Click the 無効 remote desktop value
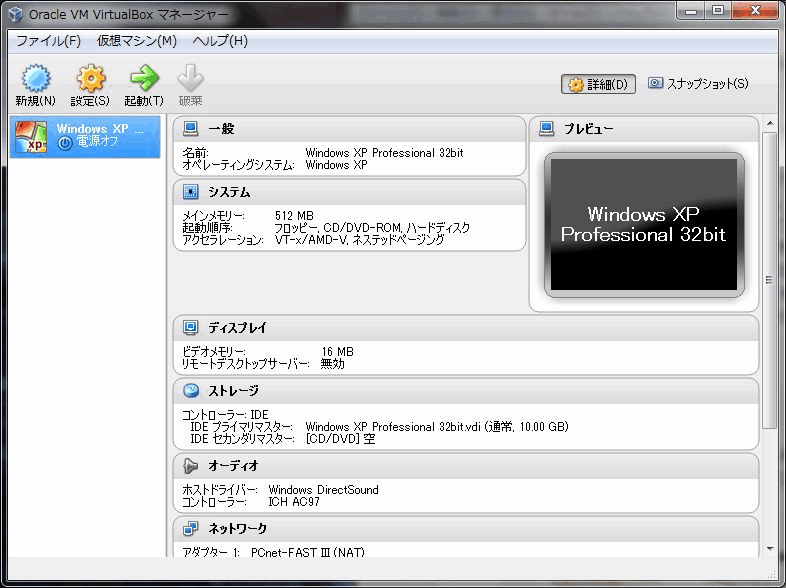The image size is (786, 588). click(x=332, y=363)
